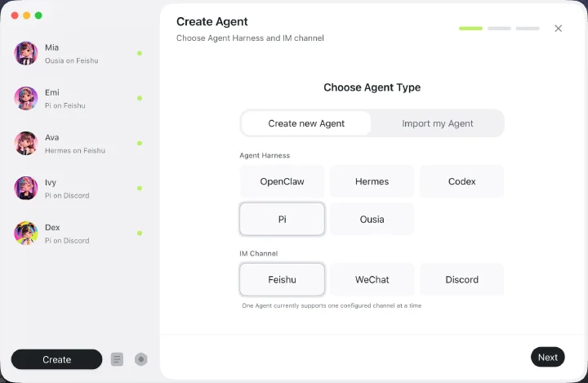The width and height of the screenshot is (588, 383).
Task: Click Emi's avatar picture
Action: [26, 98]
